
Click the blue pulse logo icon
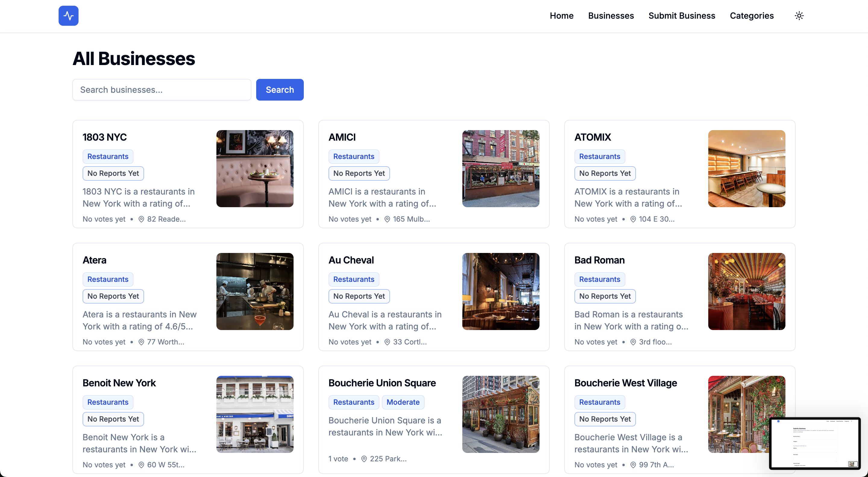(x=68, y=16)
